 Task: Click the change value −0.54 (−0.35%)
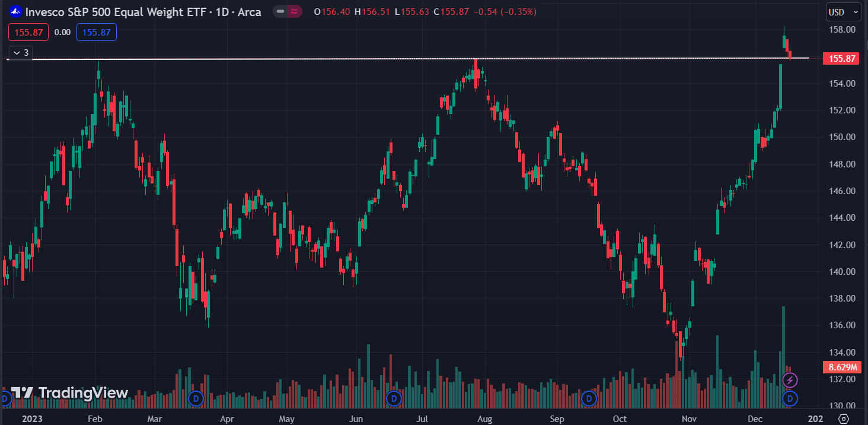(x=504, y=12)
